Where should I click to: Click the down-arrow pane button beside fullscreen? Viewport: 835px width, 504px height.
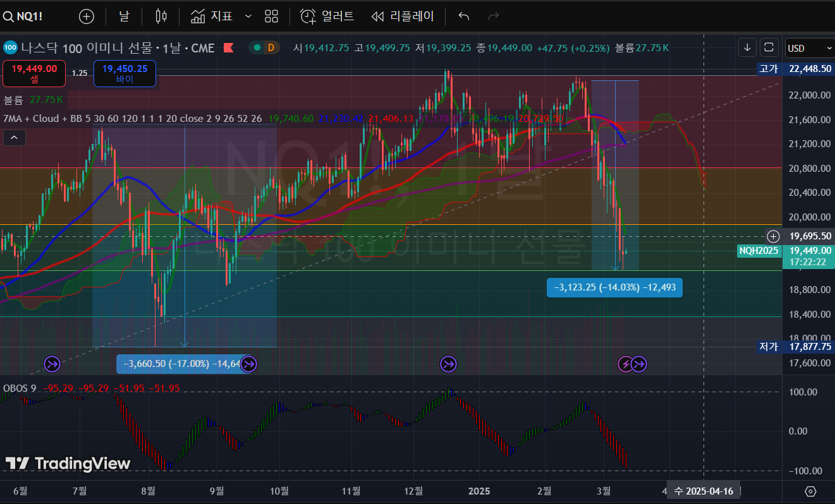[747, 47]
